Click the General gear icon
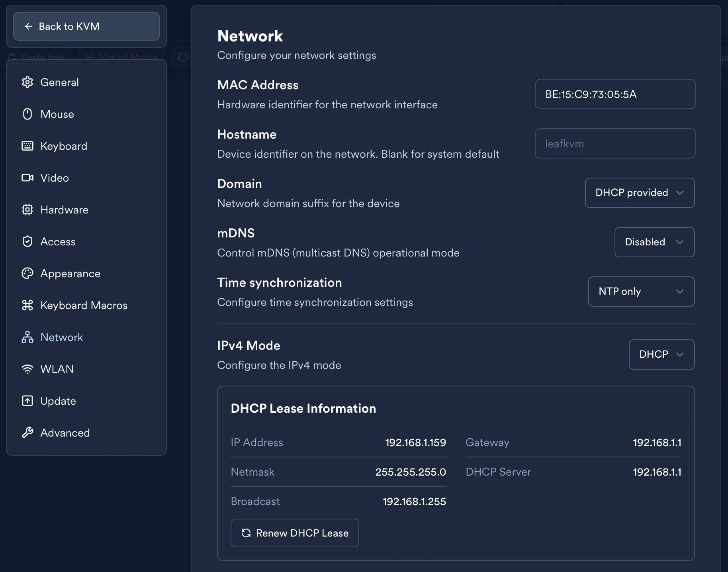The height and width of the screenshot is (572, 728). click(27, 82)
